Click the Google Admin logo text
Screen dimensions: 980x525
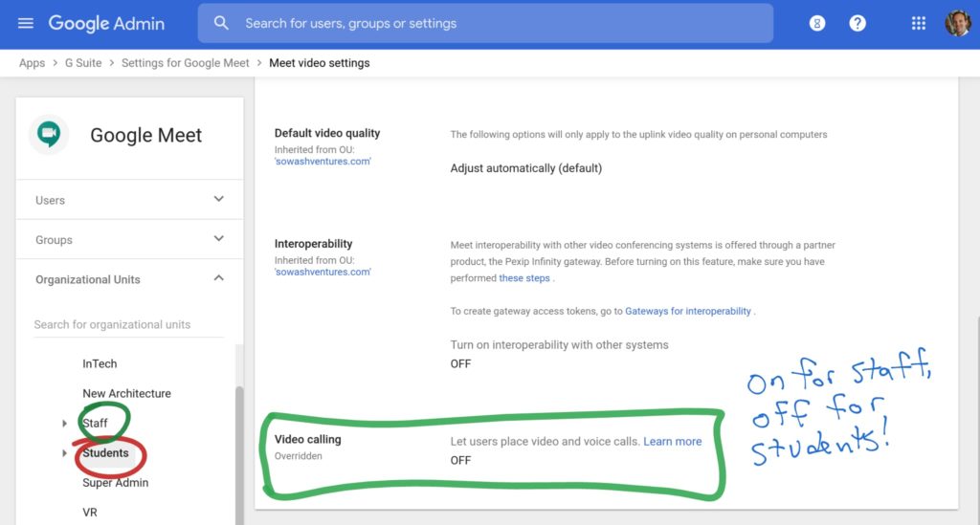coord(106,23)
